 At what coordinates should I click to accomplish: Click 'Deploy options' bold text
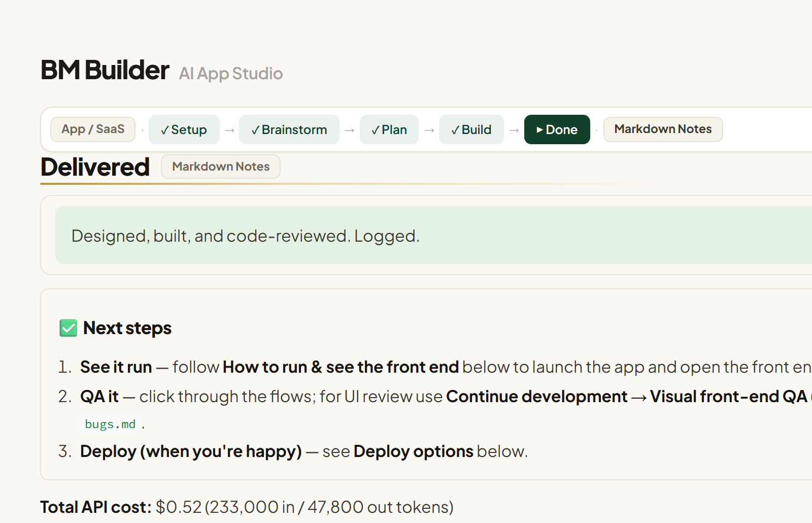(414, 451)
